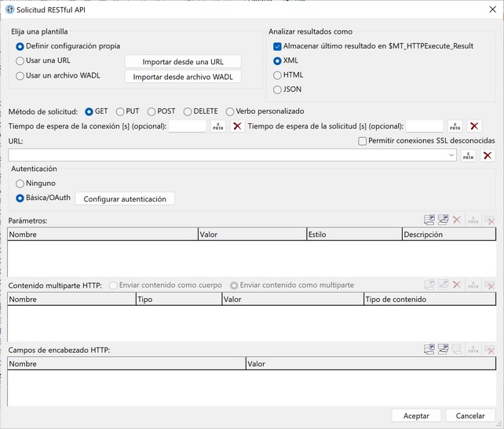504x429 pixels.
Task: Enable Permitir conexiones SSL desconocidas
Action: pyautogui.click(x=362, y=141)
